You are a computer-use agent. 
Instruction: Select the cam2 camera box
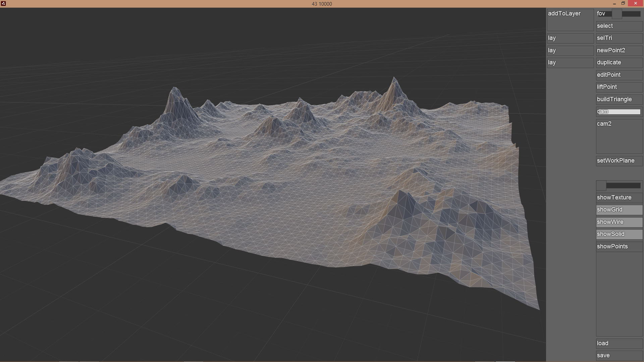click(619, 136)
